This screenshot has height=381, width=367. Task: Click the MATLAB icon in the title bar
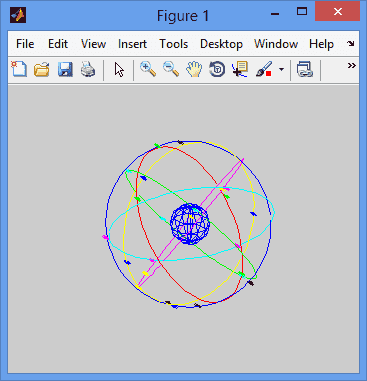[18, 15]
